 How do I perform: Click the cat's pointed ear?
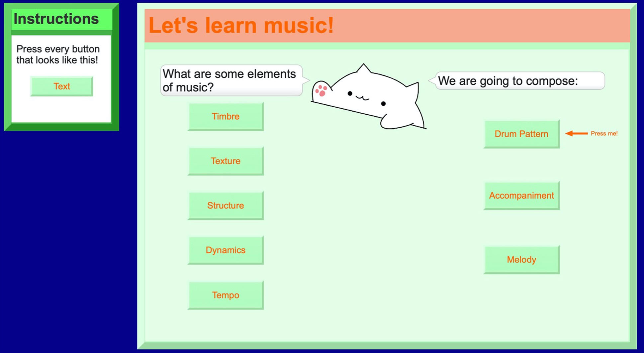coord(363,68)
